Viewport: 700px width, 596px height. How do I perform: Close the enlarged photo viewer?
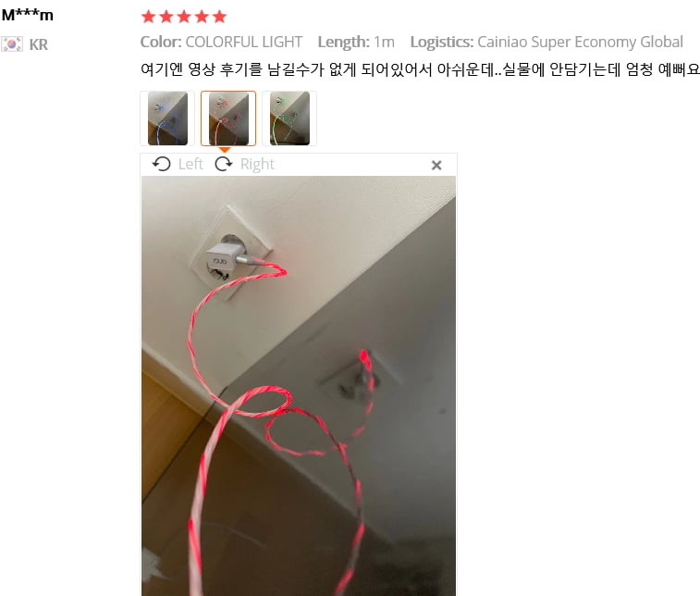[x=436, y=166]
